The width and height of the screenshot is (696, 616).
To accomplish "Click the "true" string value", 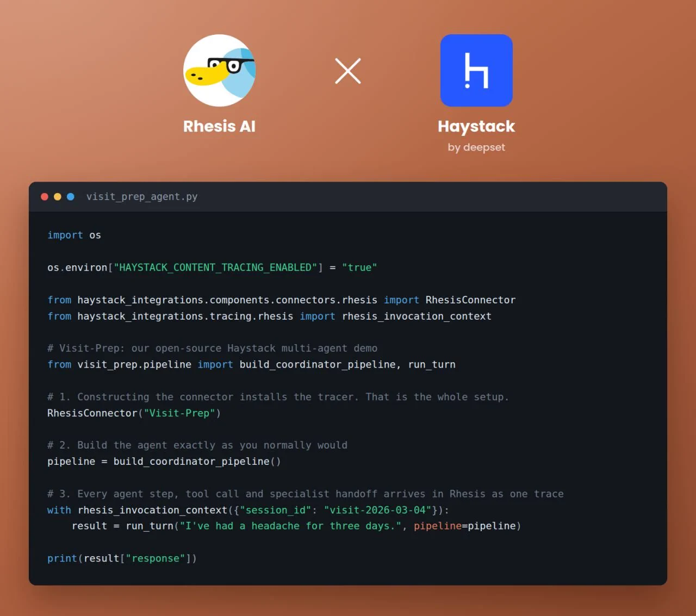I will [x=359, y=267].
